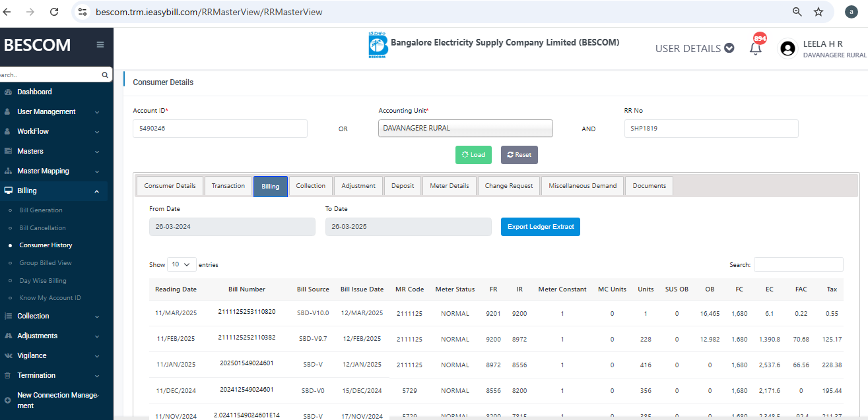Open the Change Request tab
Viewport: 868px width, 420px height.
(x=509, y=186)
